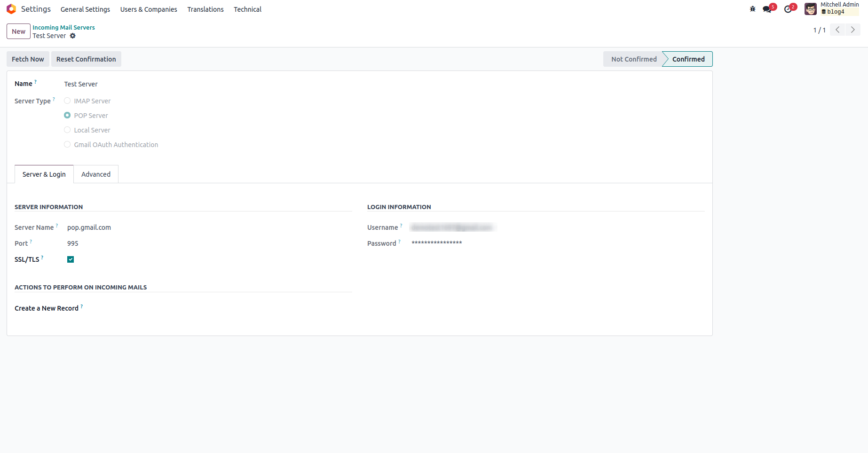Show help tooltip for Create a New Record
Image resolution: width=868 pixels, height=453 pixels.
(82, 306)
